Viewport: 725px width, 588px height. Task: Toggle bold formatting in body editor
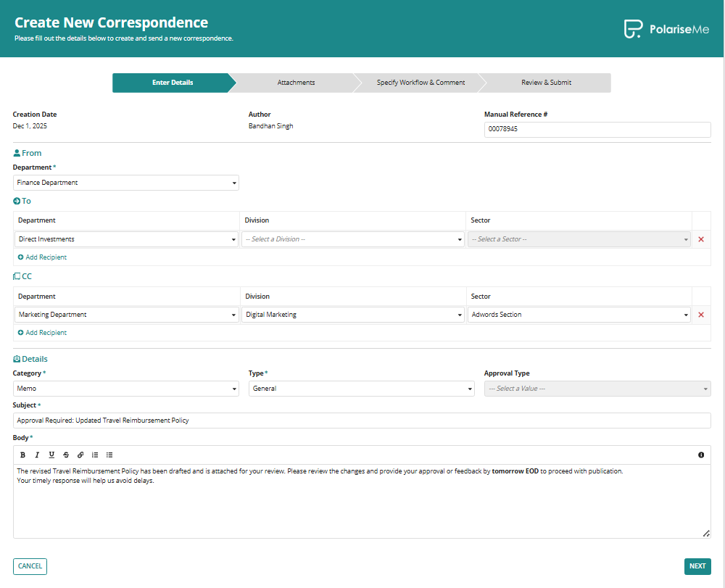[22, 455]
